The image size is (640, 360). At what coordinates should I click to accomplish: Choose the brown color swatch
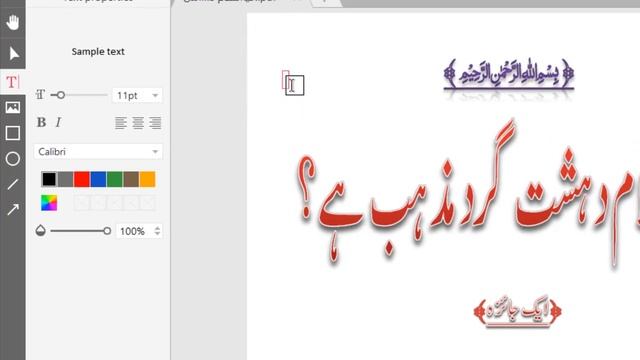(x=131, y=179)
